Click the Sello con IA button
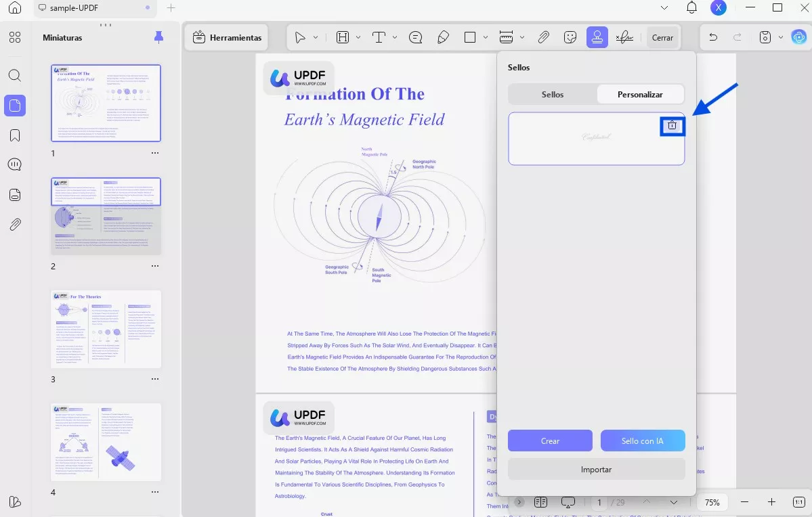812x517 pixels. (643, 441)
